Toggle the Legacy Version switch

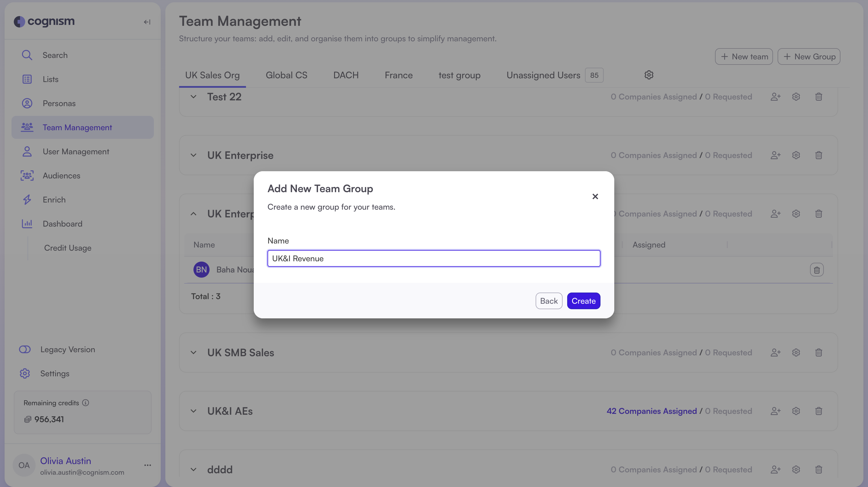(25, 349)
